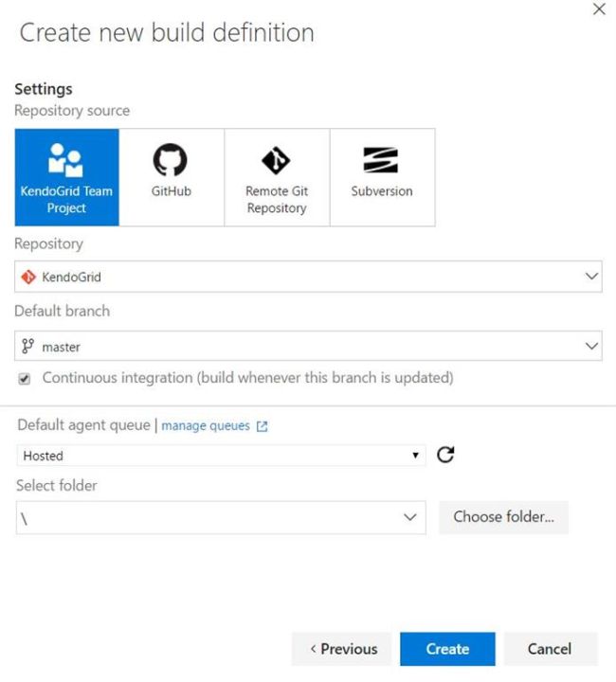Close the dialog with the X
616x682 pixels.
(x=598, y=9)
